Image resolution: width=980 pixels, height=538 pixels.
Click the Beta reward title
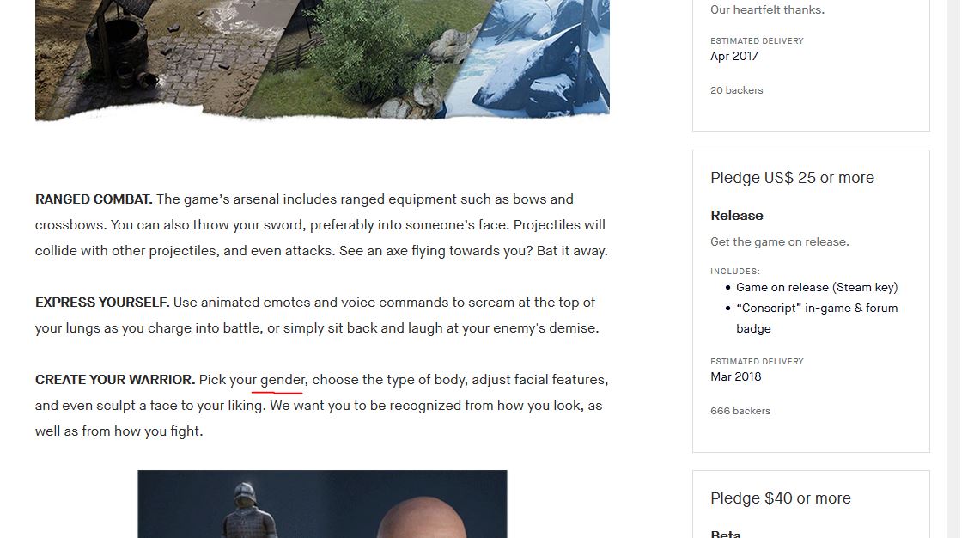[725, 534]
